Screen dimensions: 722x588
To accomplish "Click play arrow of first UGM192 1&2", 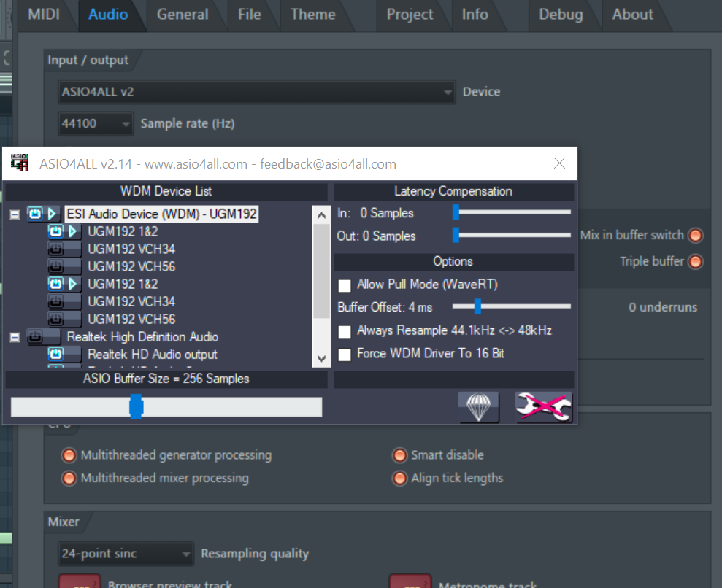I will pyautogui.click(x=72, y=231).
